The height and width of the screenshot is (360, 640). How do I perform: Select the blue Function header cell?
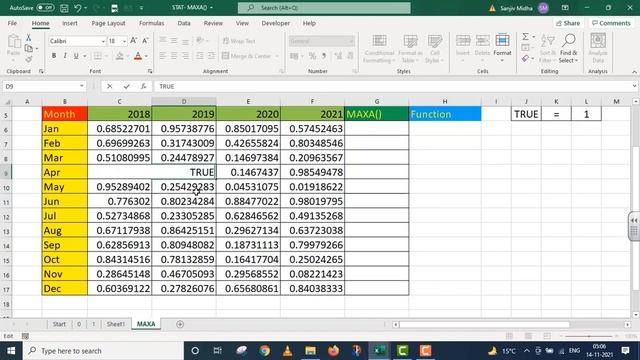[x=445, y=114]
